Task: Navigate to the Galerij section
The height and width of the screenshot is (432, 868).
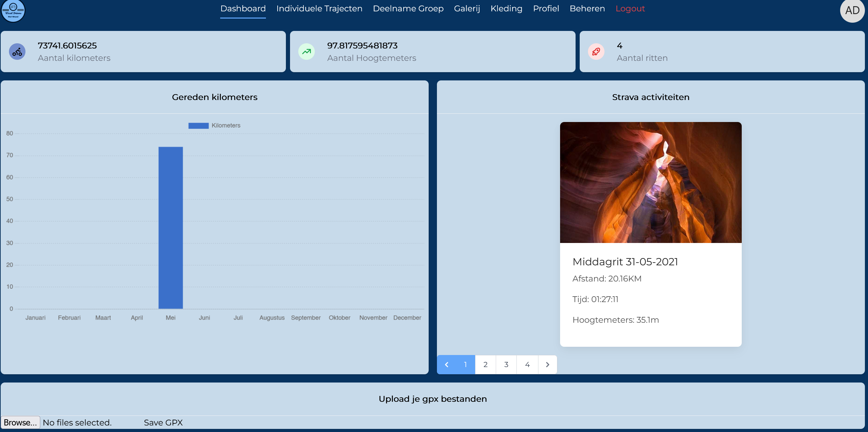Action: coord(467,9)
